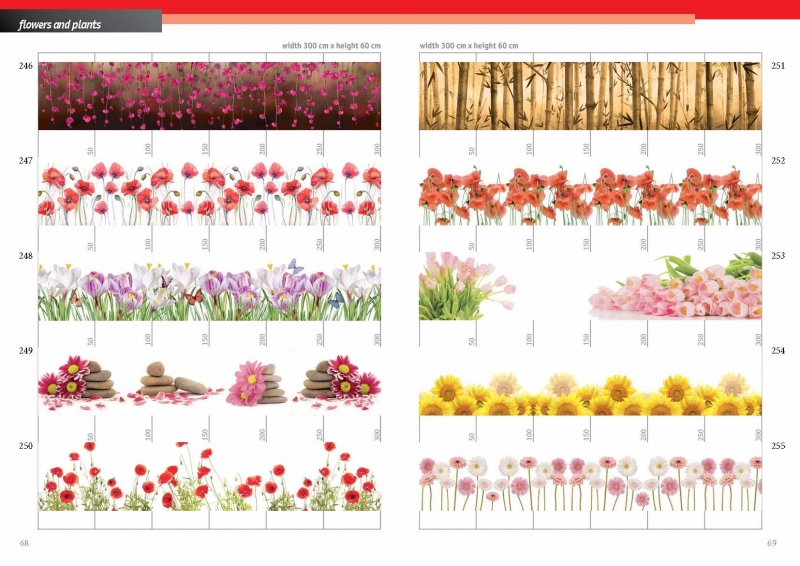Click the 'flowers and plants' header label
Viewport: 800px width, 566px height.
pyautogui.click(x=60, y=24)
